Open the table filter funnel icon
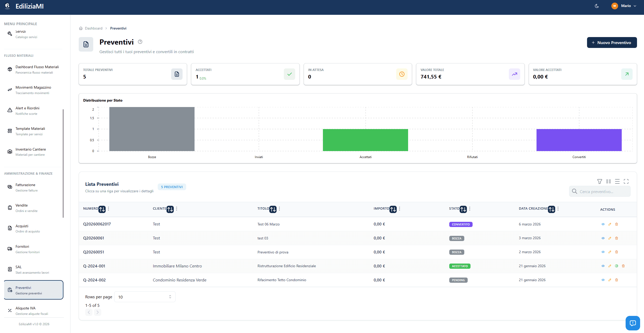This screenshot has width=644, height=333. [599, 181]
